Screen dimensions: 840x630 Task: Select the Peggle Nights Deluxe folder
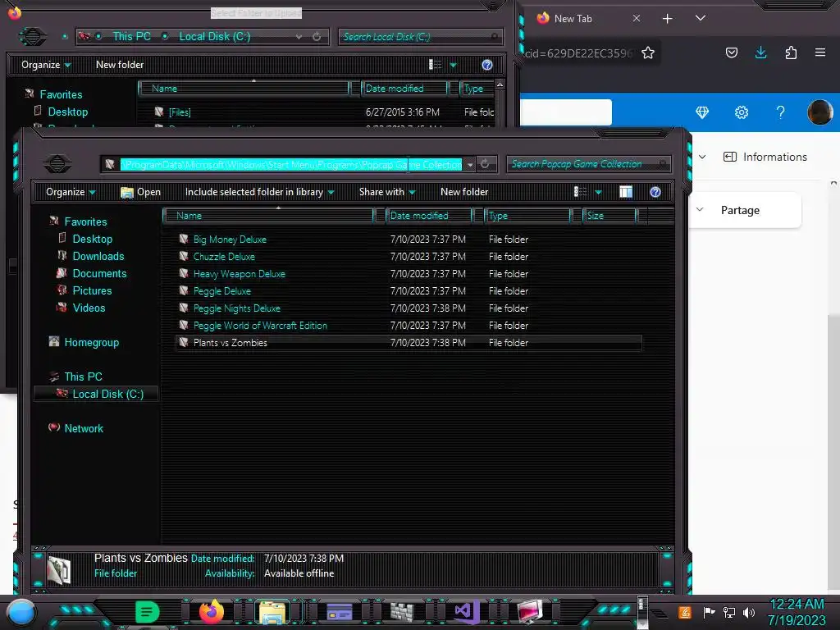(x=236, y=308)
